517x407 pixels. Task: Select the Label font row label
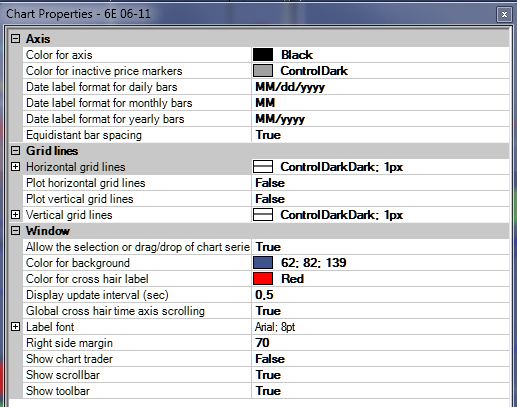50,327
